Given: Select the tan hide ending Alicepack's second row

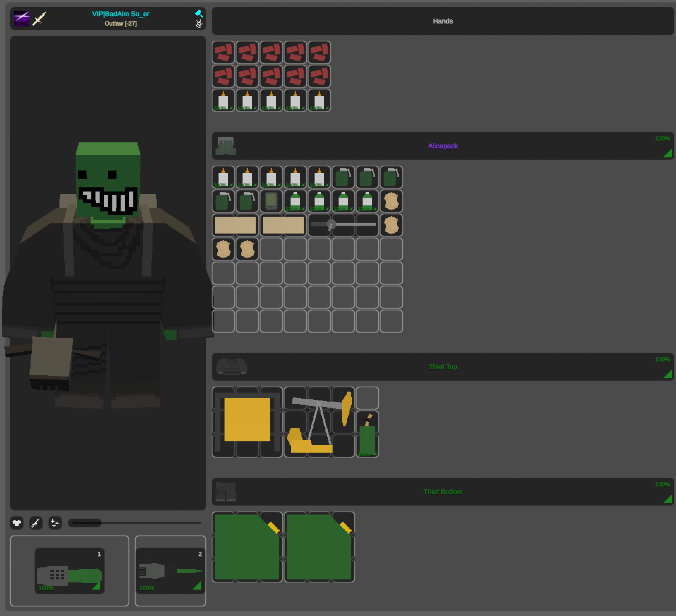Looking at the screenshot, I should (x=391, y=201).
